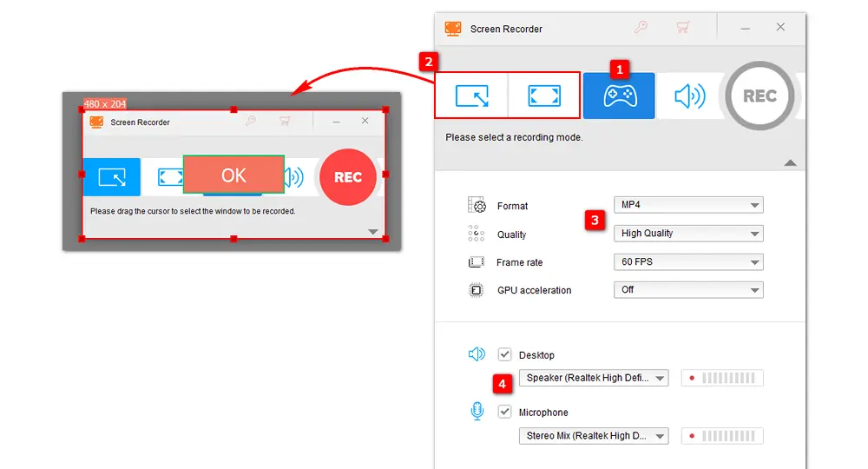Click the Desktop audio level meter
This screenshot has width=868, height=469.
[x=722, y=378]
